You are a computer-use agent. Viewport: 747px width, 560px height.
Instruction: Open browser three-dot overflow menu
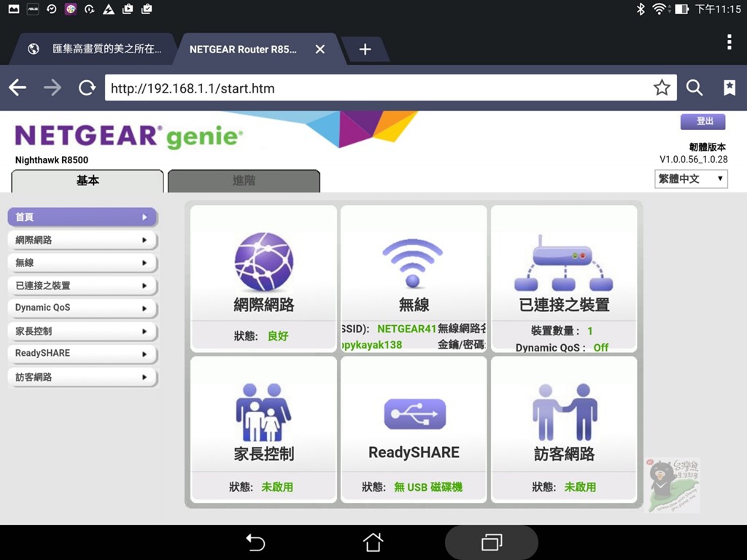click(x=729, y=42)
